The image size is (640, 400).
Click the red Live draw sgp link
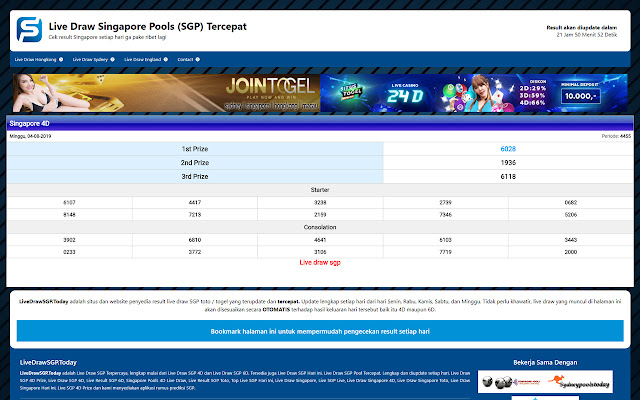pyautogui.click(x=320, y=262)
